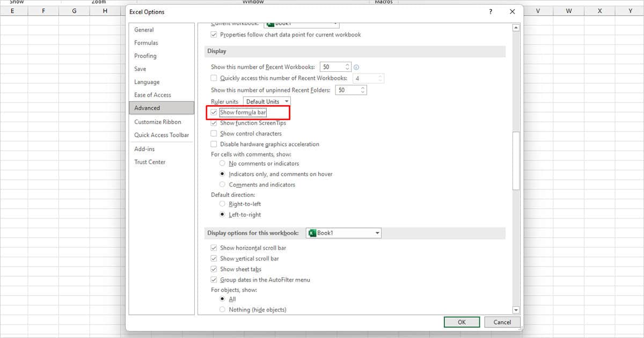Uncheck the Show formula bar option
Viewport: 644px width, 338px height.
point(214,112)
